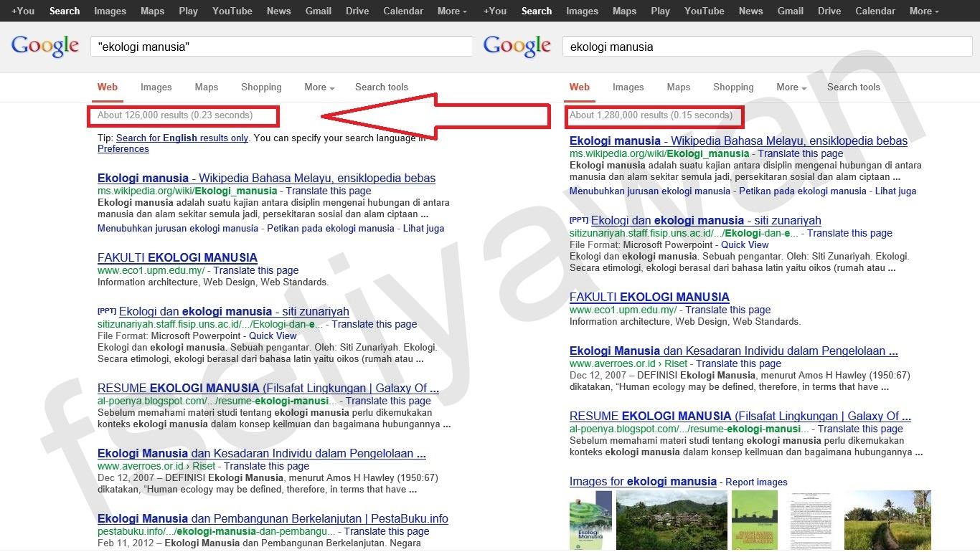Open the green hillside village image thumbnail

tap(672, 520)
